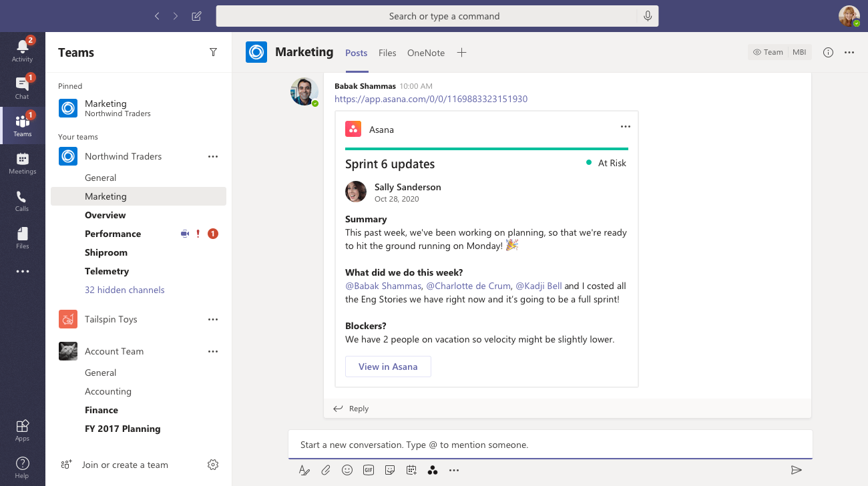This screenshot has width=868, height=486.
Task: Switch to the Files tab in Marketing
Action: pyautogui.click(x=387, y=53)
